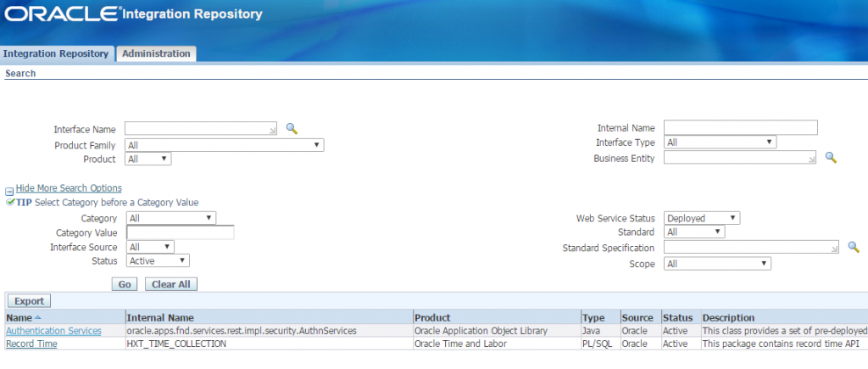Click the Oracle Application Object Library cell
Viewport: 868px width, 369px height.
(481, 331)
